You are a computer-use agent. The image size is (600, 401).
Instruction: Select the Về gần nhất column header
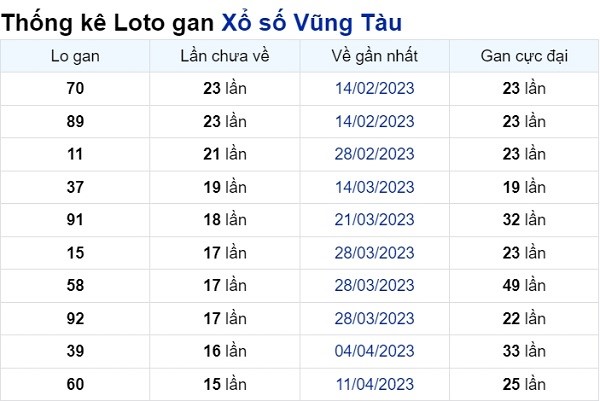coord(375,56)
